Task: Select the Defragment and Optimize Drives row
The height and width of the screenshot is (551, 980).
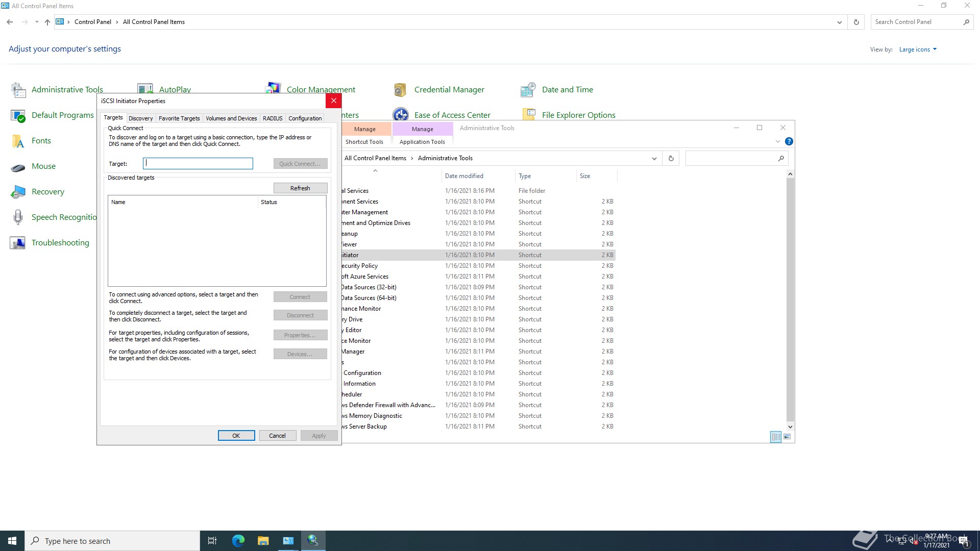Action: click(x=478, y=223)
